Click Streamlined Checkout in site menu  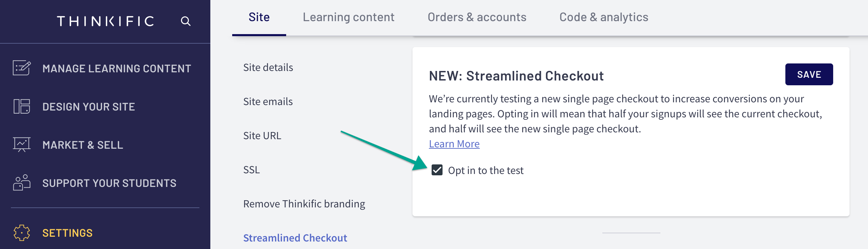(x=295, y=238)
